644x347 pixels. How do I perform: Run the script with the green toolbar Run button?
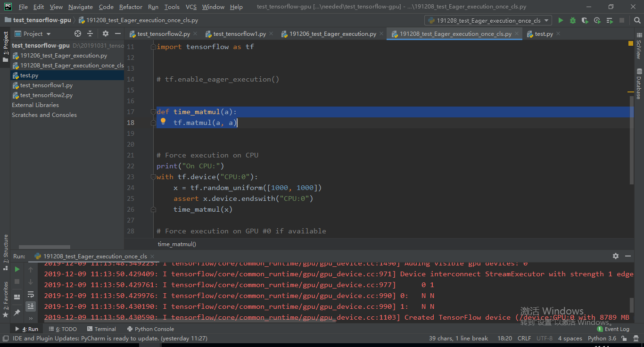(x=561, y=20)
